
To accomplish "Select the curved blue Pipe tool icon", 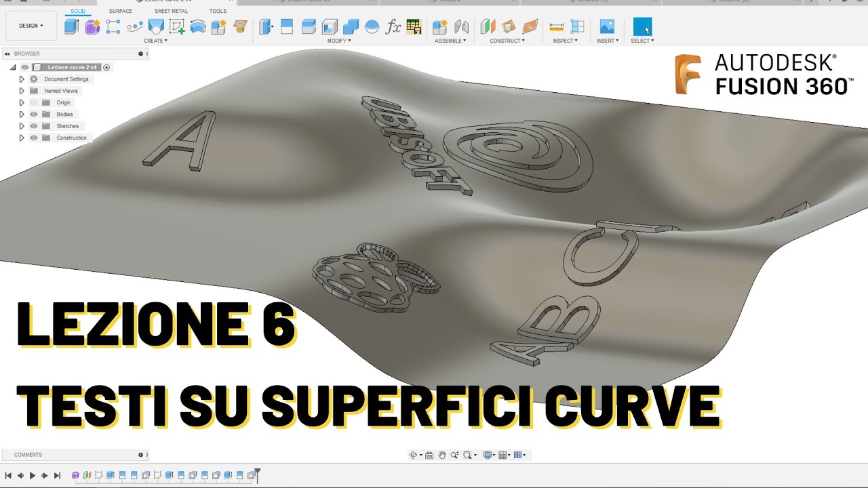I will point(198,26).
